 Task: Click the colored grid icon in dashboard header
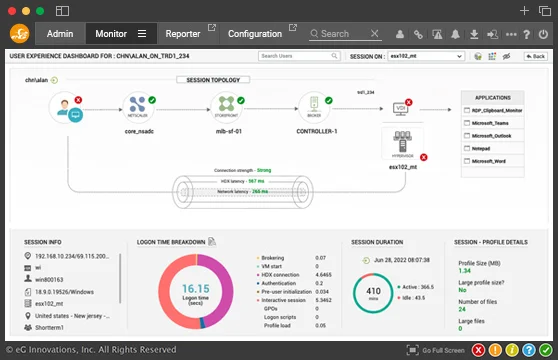pyautogui.click(x=492, y=56)
